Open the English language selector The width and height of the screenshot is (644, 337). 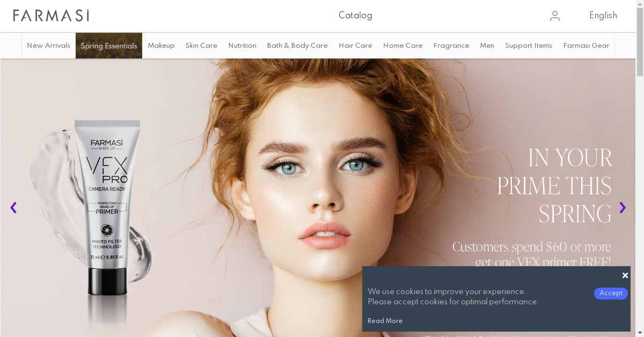click(603, 16)
